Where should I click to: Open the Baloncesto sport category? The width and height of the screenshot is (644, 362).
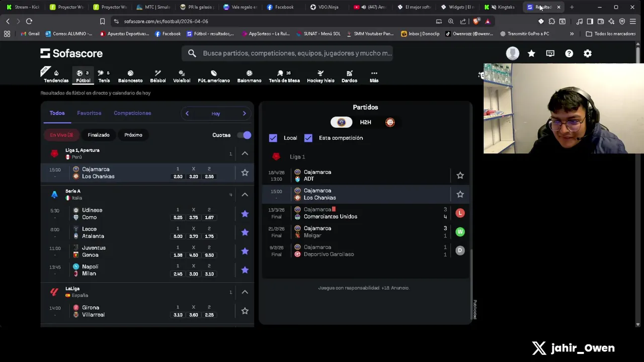130,76
